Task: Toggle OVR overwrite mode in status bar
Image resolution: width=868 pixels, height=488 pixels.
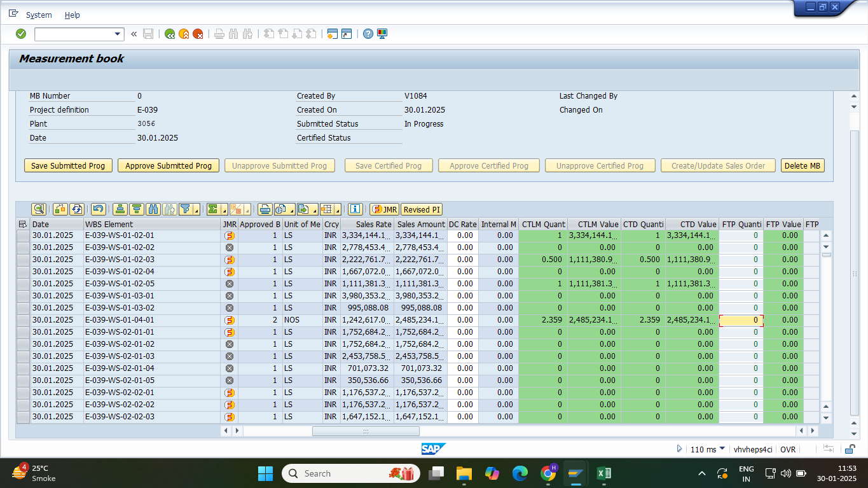Action: click(788, 449)
